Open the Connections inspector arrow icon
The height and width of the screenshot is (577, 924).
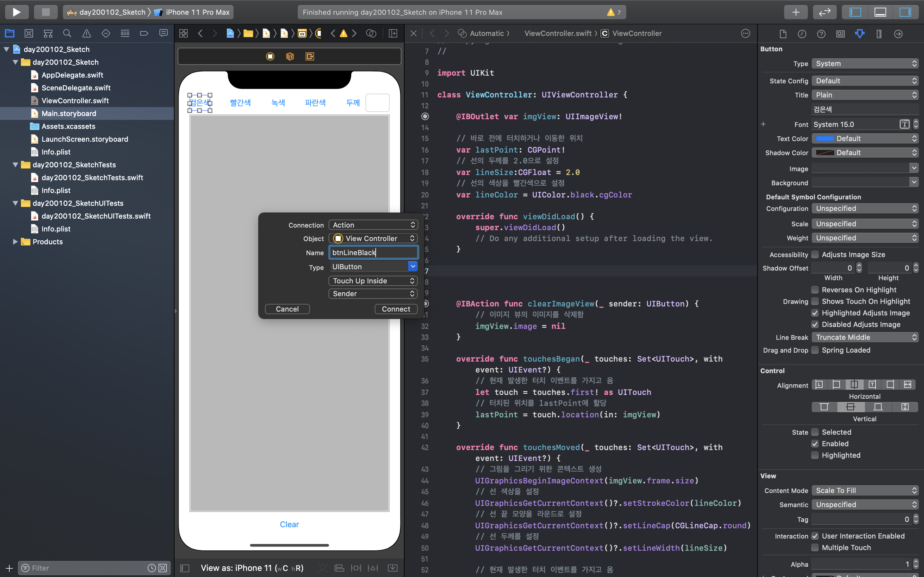[x=898, y=34]
